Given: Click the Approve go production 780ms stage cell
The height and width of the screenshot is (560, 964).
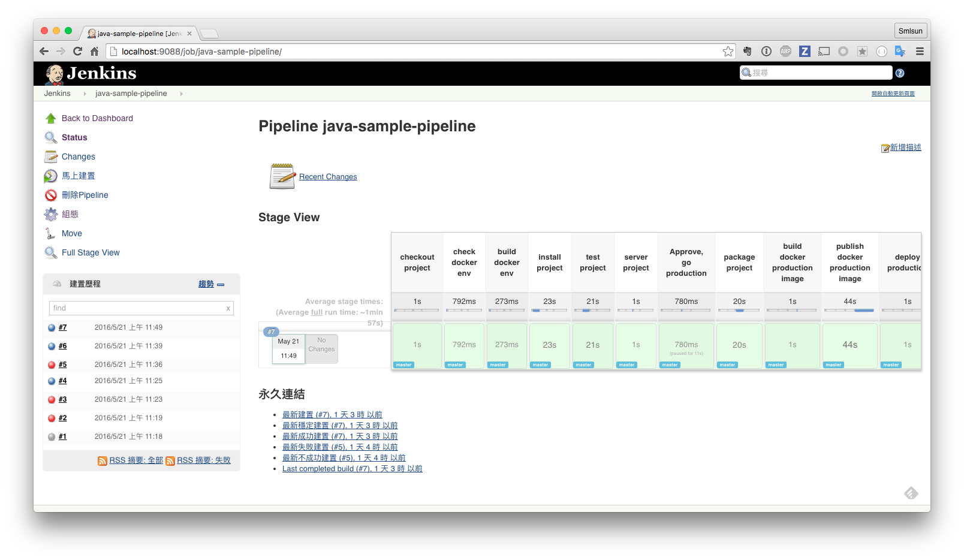Looking at the screenshot, I should (686, 346).
